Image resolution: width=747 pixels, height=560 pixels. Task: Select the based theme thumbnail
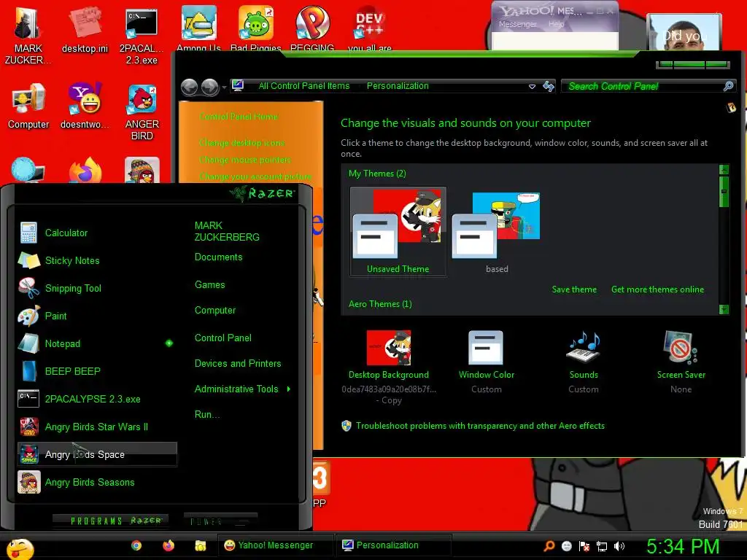pyautogui.click(x=496, y=233)
